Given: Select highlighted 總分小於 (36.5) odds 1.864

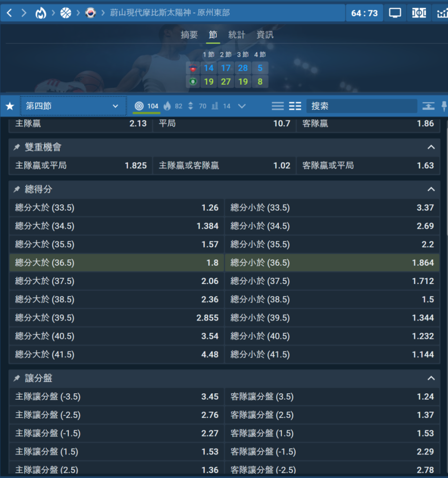Looking at the screenshot, I should coord(332,263).
